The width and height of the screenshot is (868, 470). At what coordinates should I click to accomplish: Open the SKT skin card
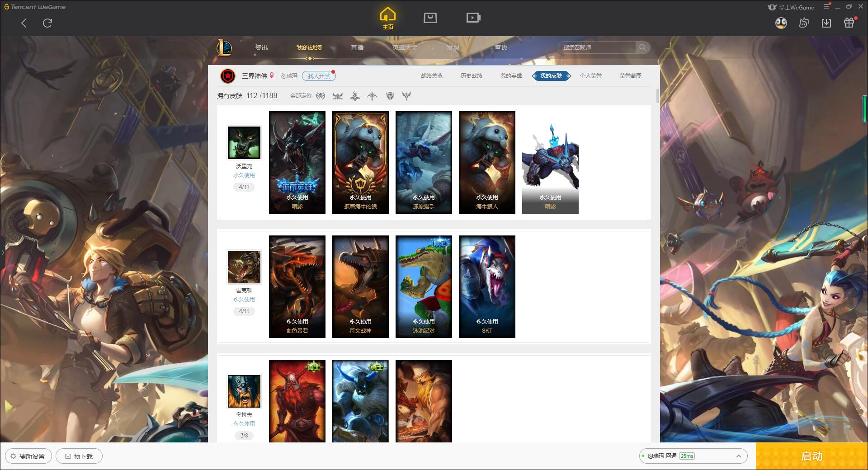coord(487,287)
